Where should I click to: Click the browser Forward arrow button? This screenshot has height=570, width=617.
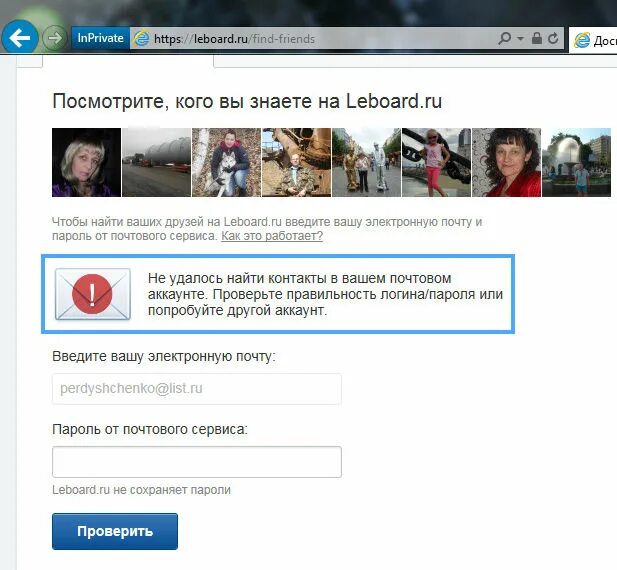tap(54, 38)
